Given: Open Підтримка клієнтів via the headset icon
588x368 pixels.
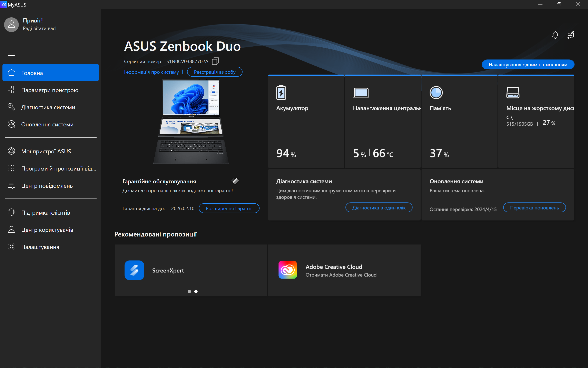Looking at the screenshot, I should pyautogui.click(x=11, y=212).
